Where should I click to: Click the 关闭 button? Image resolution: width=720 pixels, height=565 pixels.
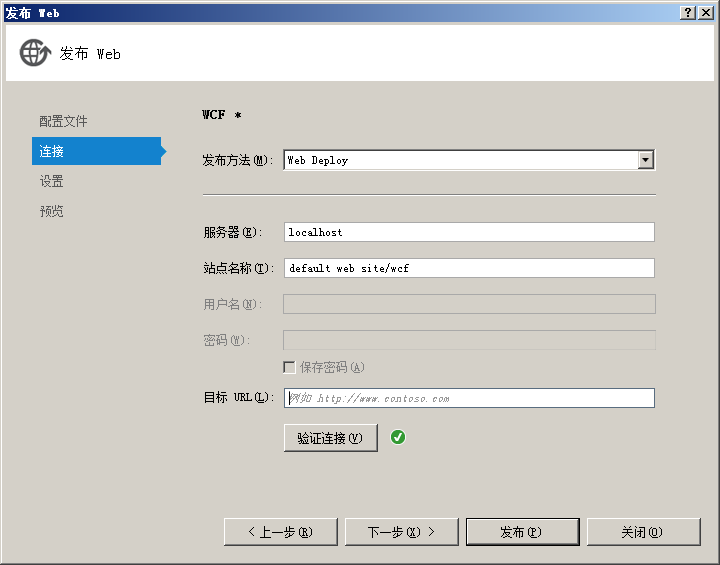[643, 532]
